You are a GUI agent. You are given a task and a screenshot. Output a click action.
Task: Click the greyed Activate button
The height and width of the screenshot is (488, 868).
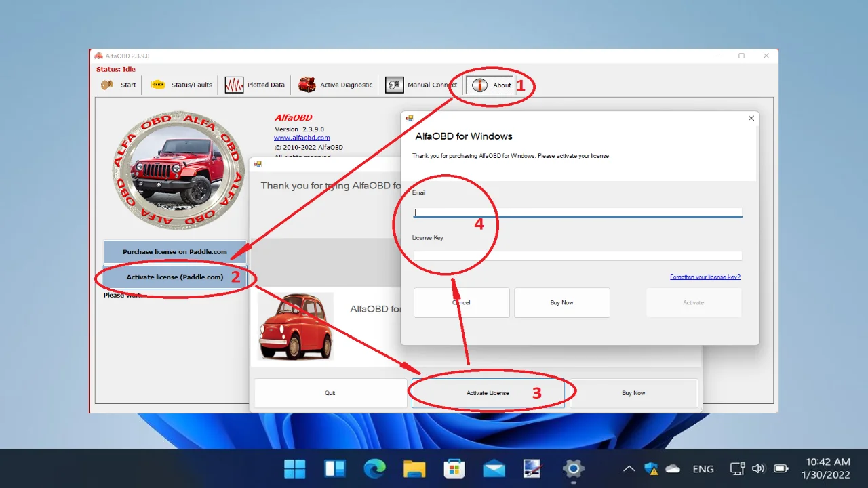pyautogui.click(x=694, y=302)
